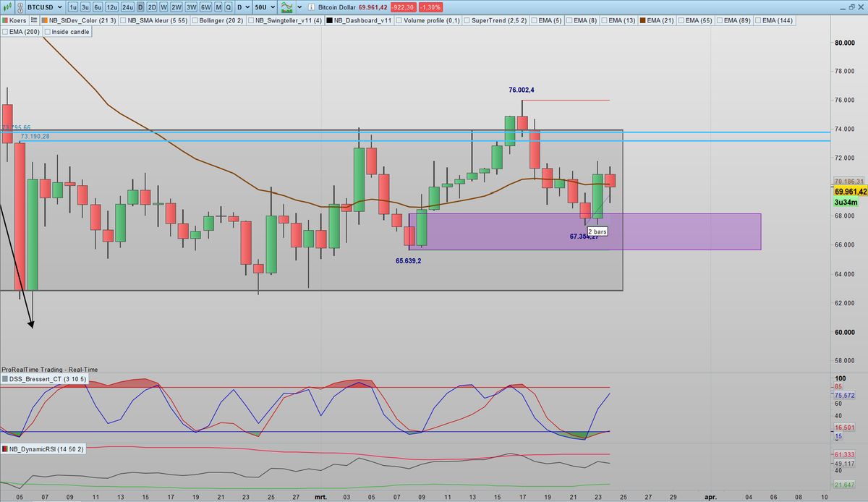
Task: Click the Bitcoin Dollar info icon
Action: [x=312, y=7]
